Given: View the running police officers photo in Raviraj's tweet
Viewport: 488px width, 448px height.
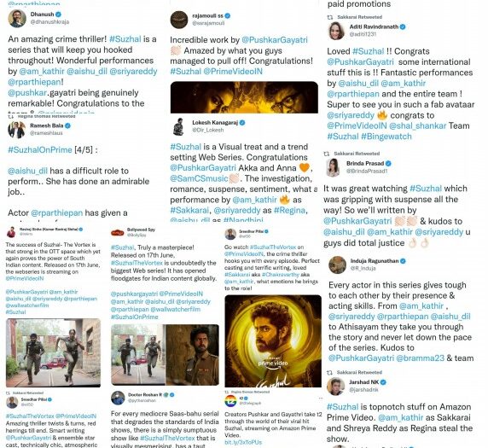Looking at the screenshot, I should (x=53, y=352).
